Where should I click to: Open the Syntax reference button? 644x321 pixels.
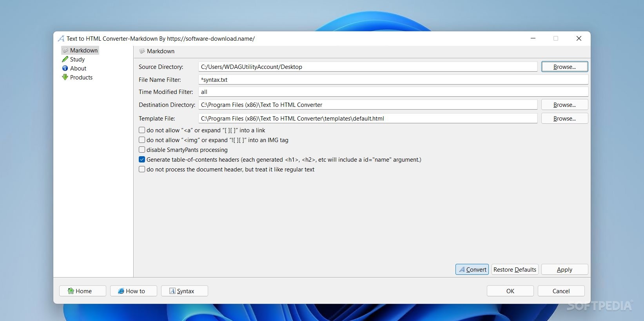pyautogui.click(x=185, y=291)
